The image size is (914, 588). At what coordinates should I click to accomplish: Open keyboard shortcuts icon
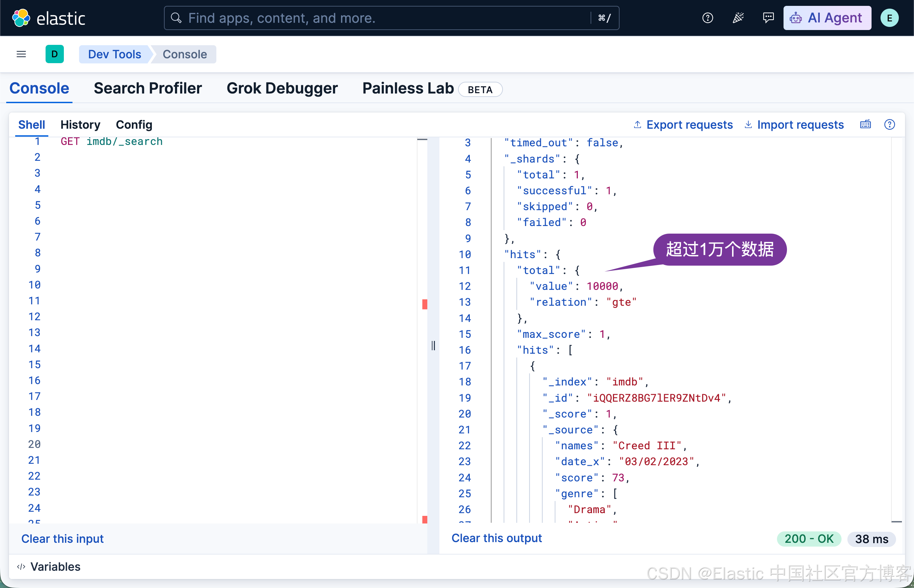click(865, 125)
